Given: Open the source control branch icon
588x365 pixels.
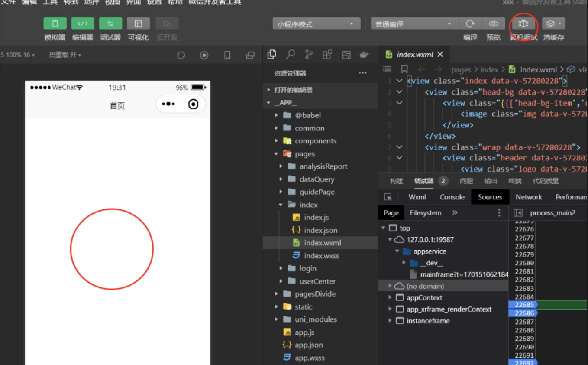Looking at the screenshot, I should (309, 55).
